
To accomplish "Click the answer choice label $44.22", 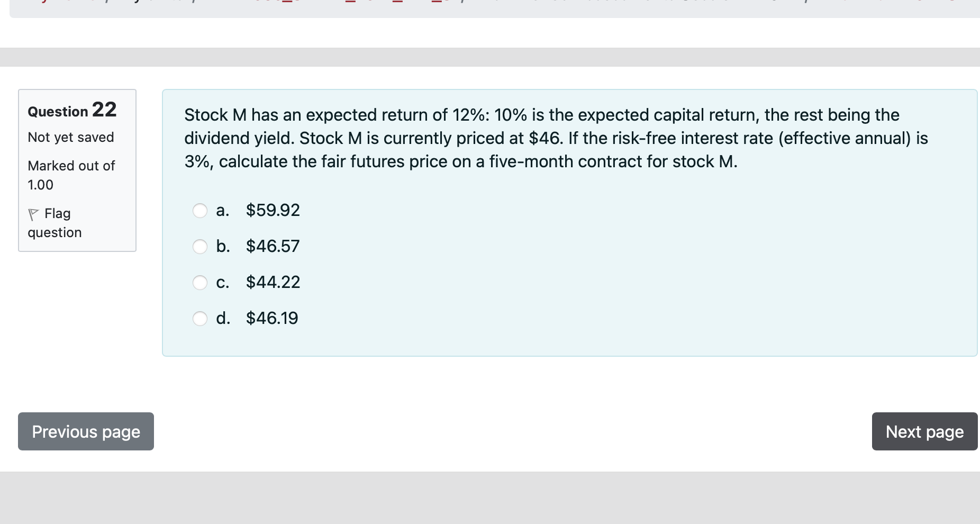I will pos(273,283).
